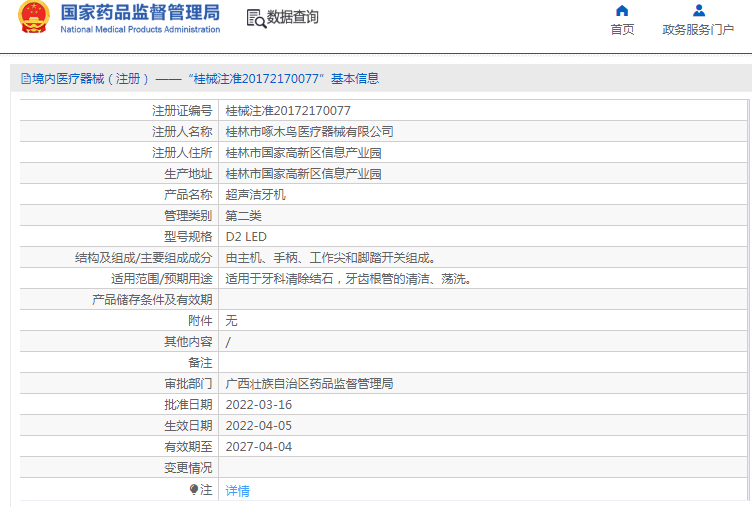The image size is (752, 507).
Task: Select expiry date 2027-04-04
Action: (258, 447)
